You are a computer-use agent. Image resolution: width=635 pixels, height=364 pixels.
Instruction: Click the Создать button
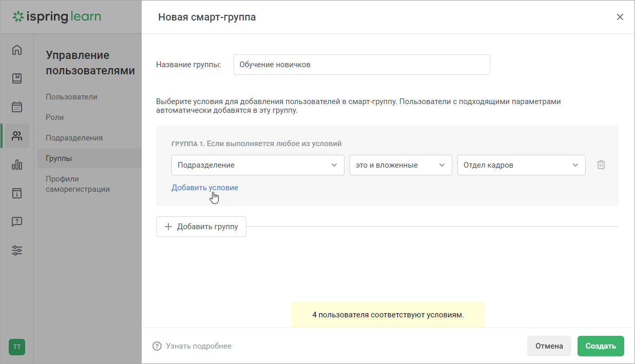click(601, 346)
